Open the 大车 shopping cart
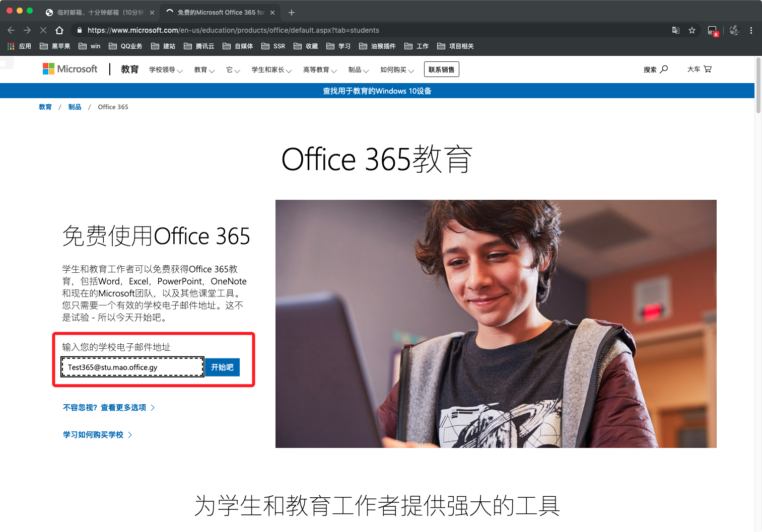This screenshot has height=532, width=762. (x=700, y=69)
